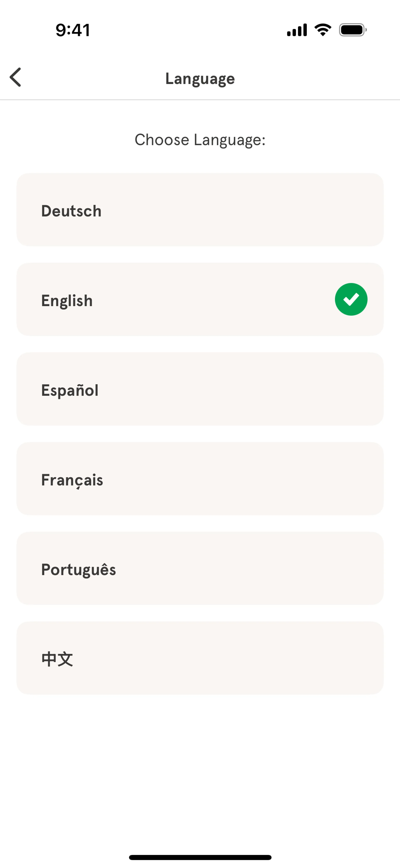400x868 pixels.
Task: Click the Language page title
Action: [200, 78]
